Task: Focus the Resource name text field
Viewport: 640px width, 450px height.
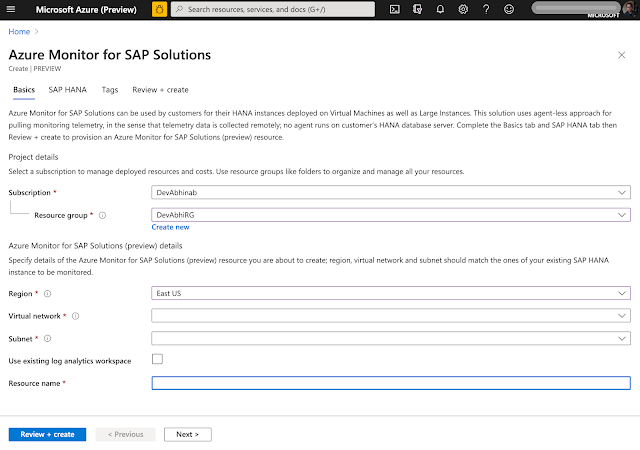Action: [390, 382]
